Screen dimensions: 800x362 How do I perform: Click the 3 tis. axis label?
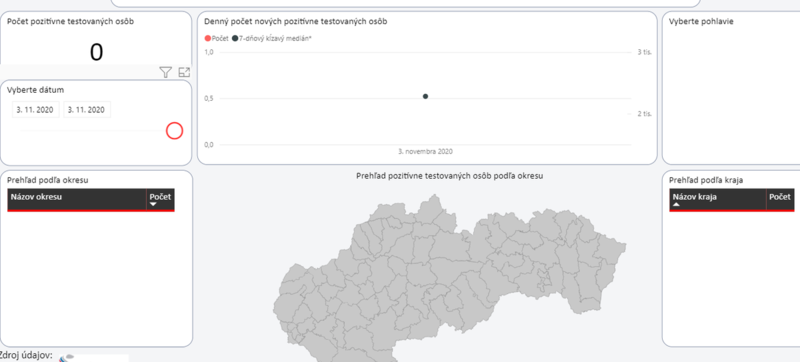(644, 52)
